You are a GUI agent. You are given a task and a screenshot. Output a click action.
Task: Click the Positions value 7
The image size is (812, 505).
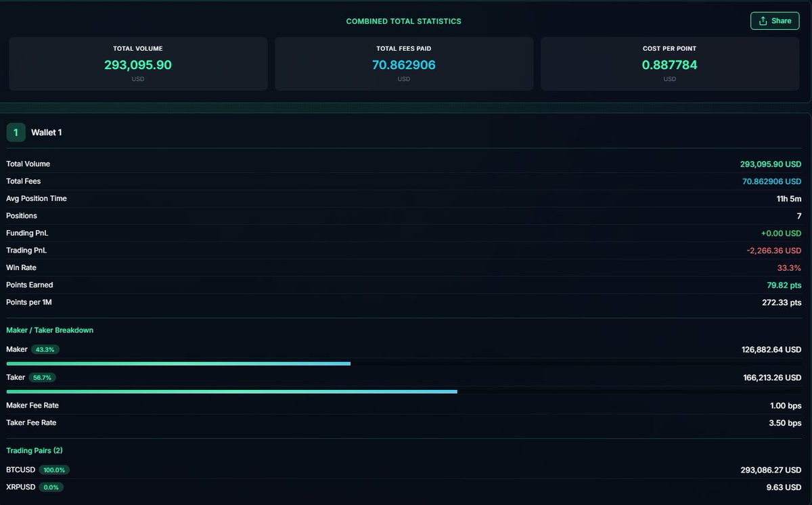(799, 216)
